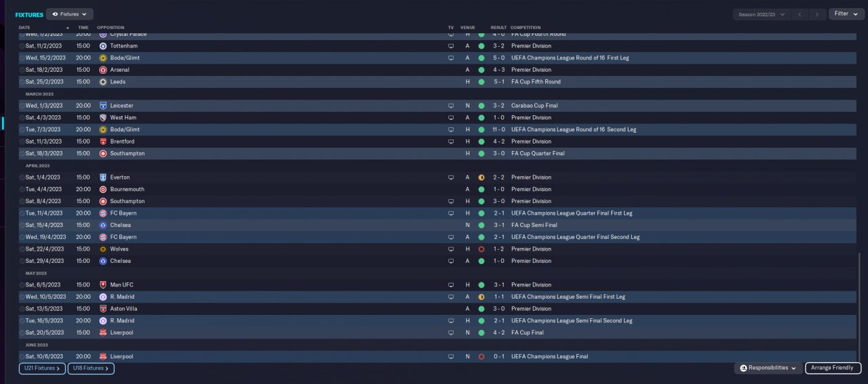
Task: Open FA Cup Semi Final competition link
Action: 534,226
